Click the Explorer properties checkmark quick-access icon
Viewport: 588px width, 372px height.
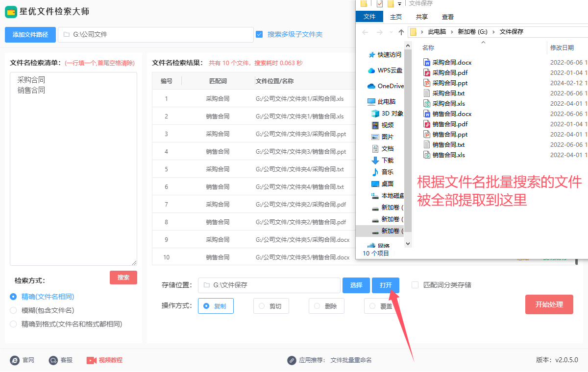coord(380,3)
